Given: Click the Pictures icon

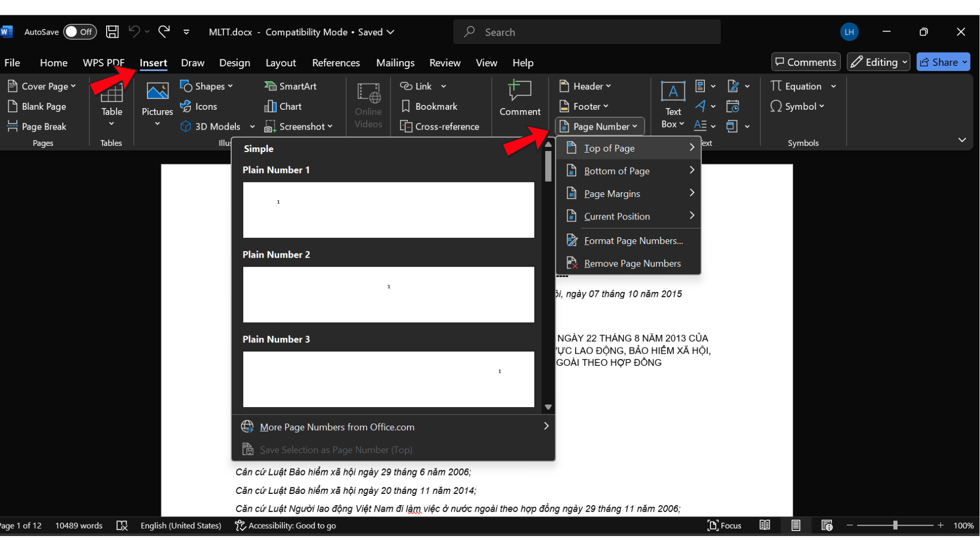Looking at the screenshot, I should click(x=157, y=92).
